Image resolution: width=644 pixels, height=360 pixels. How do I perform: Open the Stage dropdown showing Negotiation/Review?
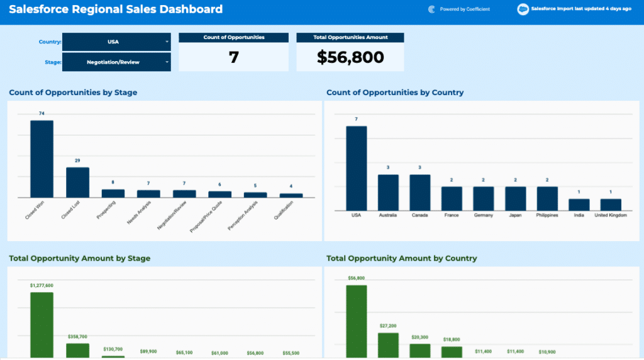(116, 62)
